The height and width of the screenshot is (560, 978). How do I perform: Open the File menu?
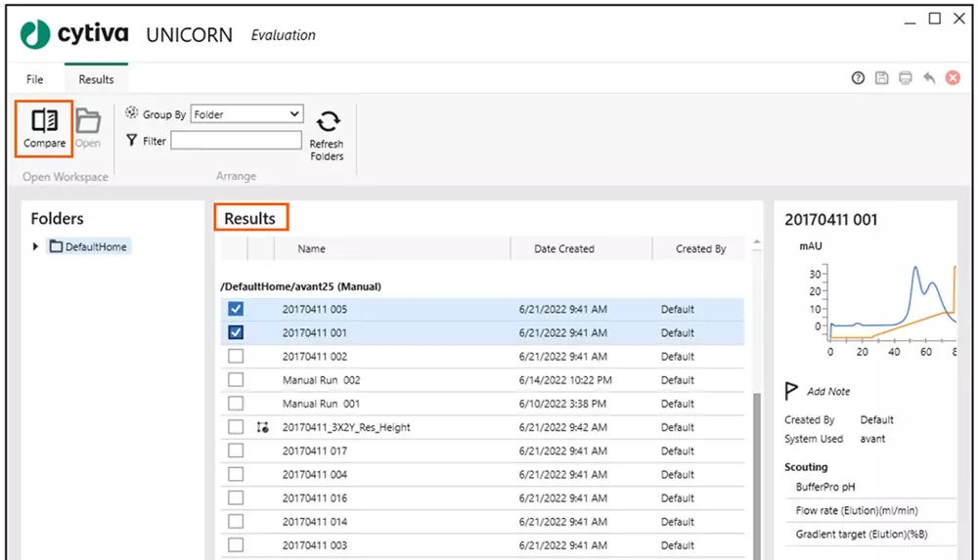tap(34, 79)
